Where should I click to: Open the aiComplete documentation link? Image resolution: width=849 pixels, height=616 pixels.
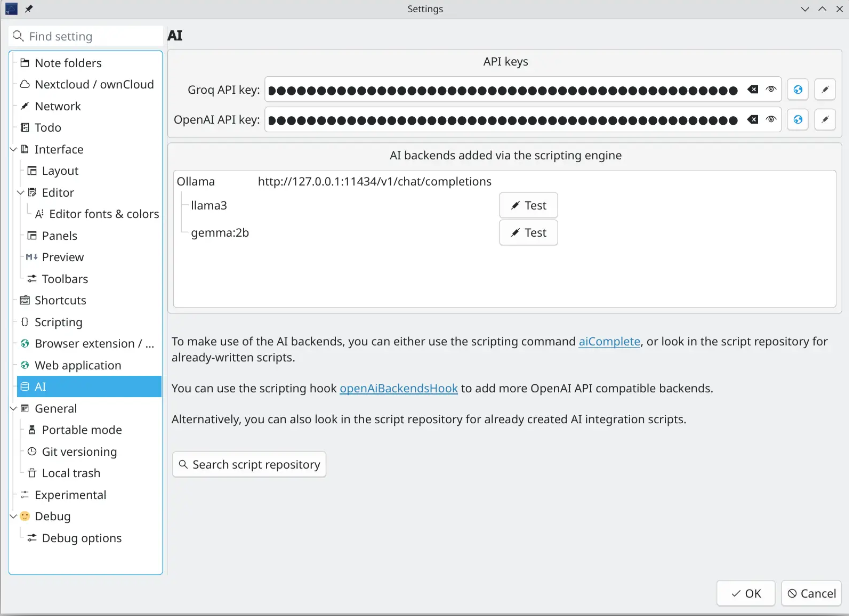coord(609,341)
